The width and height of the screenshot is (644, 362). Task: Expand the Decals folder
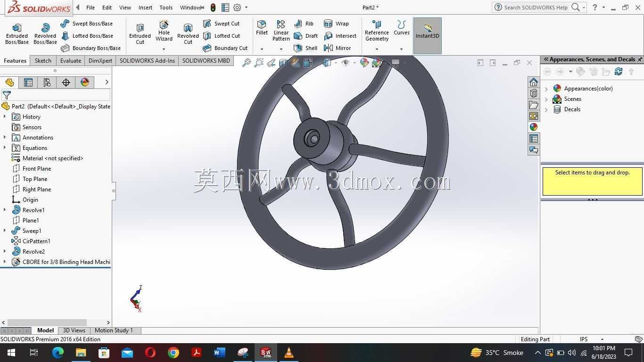pyautogui.click(x=546, y=109)
